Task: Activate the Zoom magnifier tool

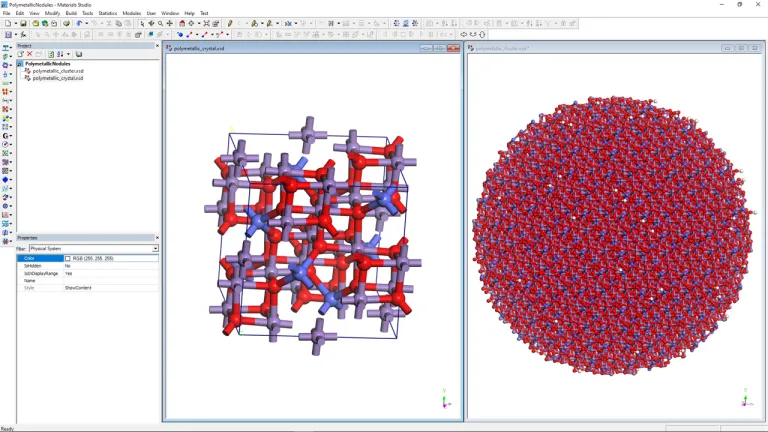Action: point(160,23)
